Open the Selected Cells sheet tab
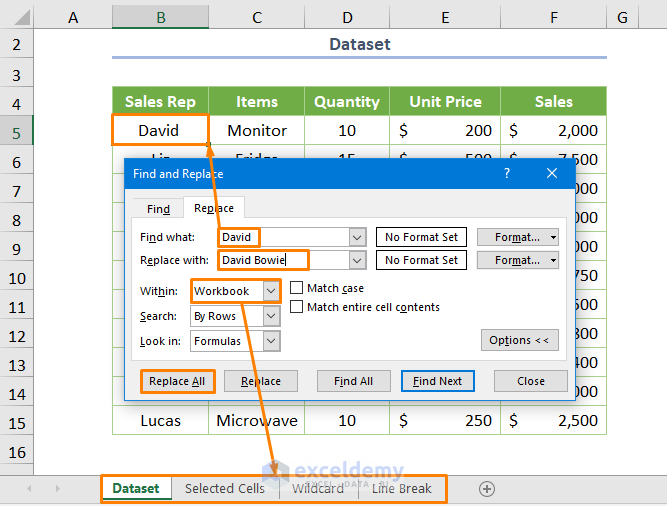The width and height of the screenshot is (667, 506). (x=225, y=489)
